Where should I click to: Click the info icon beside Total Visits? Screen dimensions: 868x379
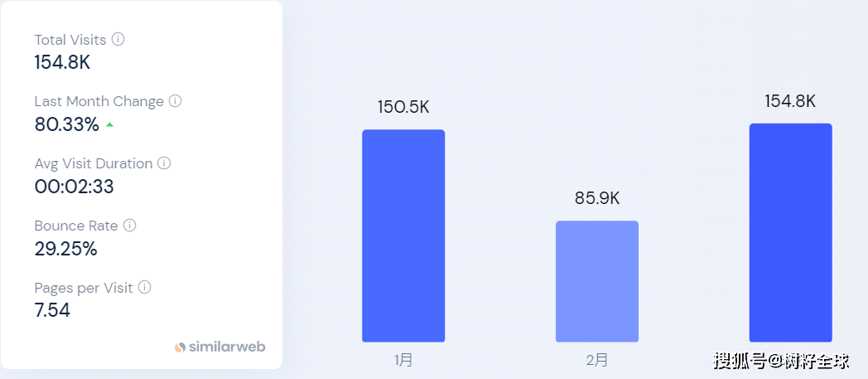[x=118, y=39]
